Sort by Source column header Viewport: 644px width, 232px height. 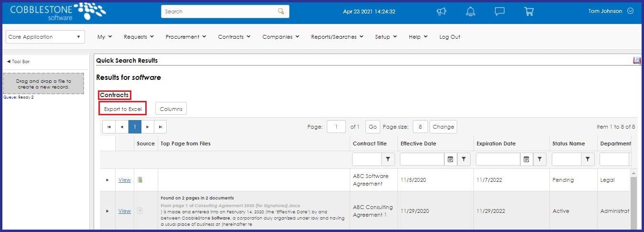tap(146, 144)
